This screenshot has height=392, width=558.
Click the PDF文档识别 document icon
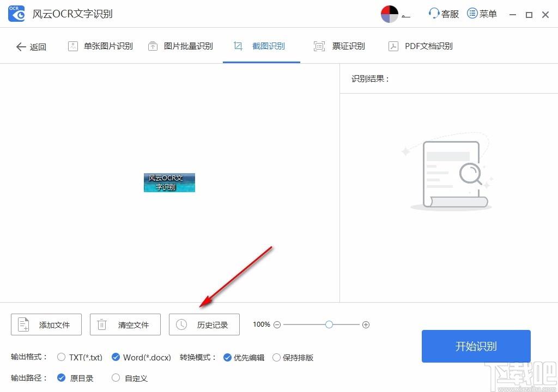point(393,46)
